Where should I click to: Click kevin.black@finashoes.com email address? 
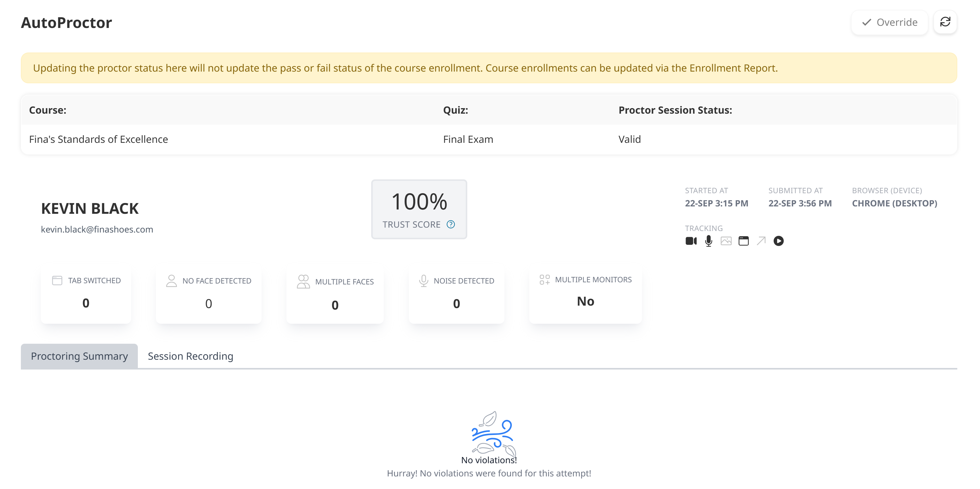97,229
